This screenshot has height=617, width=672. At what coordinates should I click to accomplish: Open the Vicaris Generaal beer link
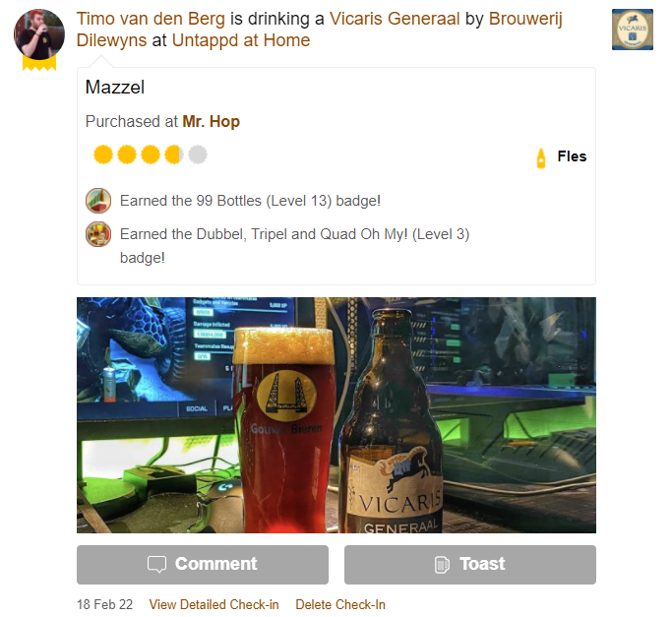tap(395, 19)
